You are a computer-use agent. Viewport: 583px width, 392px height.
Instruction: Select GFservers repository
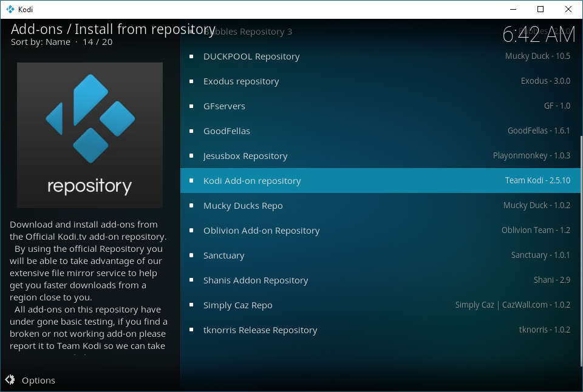pyautogui.click(x=381, y=106)
